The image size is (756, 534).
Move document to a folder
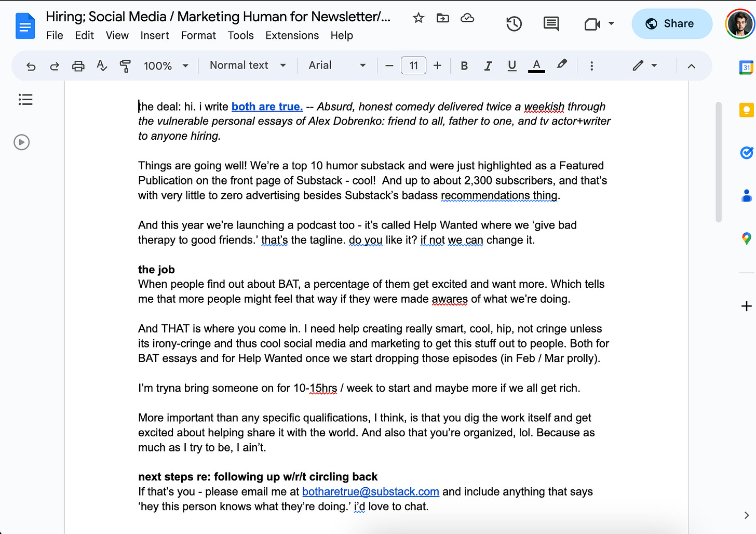[443, 18]
